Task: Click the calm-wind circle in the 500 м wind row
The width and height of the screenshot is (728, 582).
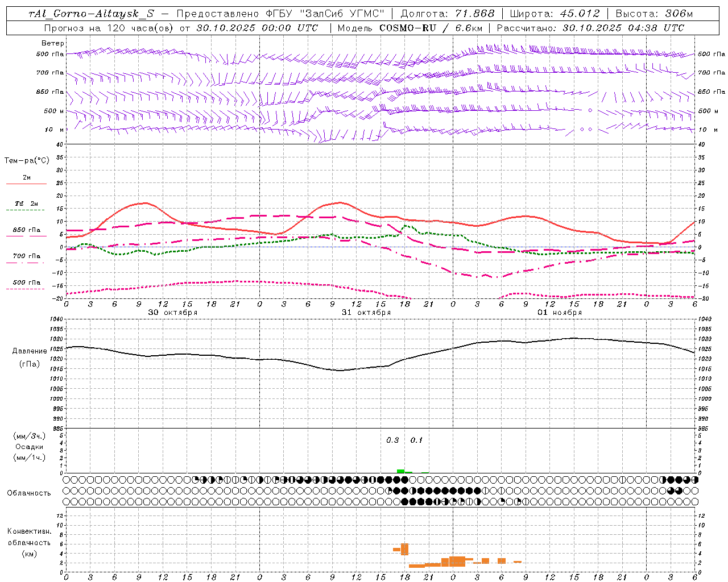Action: coord(590,110)
